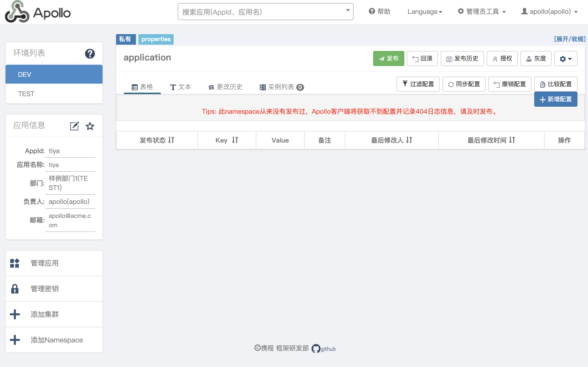Open the 管理员工具 dropdown menu

(x=481, y=12)
